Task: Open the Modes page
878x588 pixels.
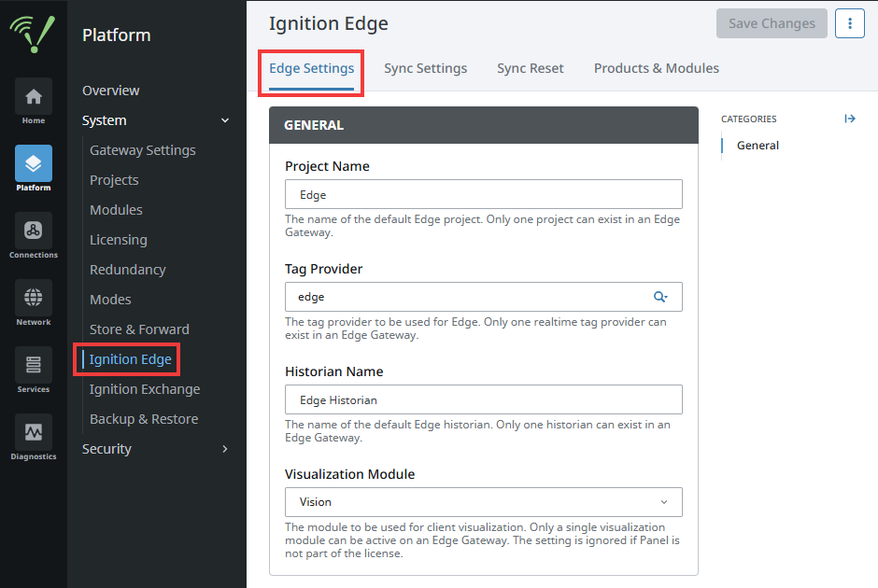Action: point(110,300)
